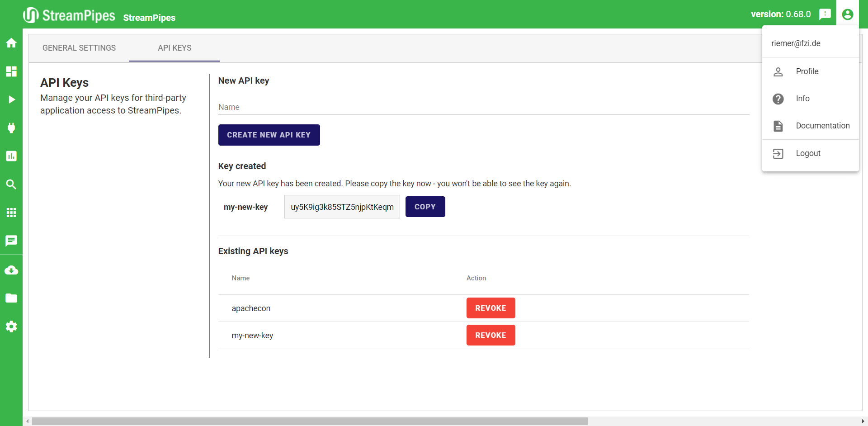Open Connect via the plug icon
Image resolution: width=868 pixels, height=426 pixels.
tap(11, 128)
